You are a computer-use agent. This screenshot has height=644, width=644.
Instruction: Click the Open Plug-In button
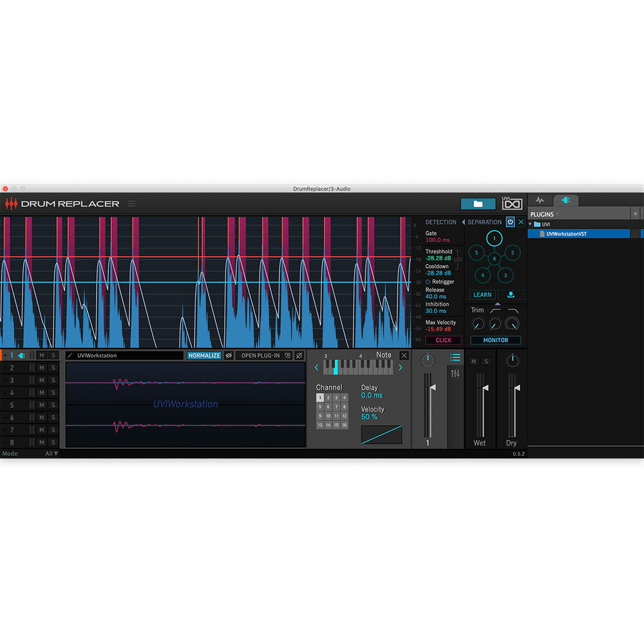[x=260, y=355]
